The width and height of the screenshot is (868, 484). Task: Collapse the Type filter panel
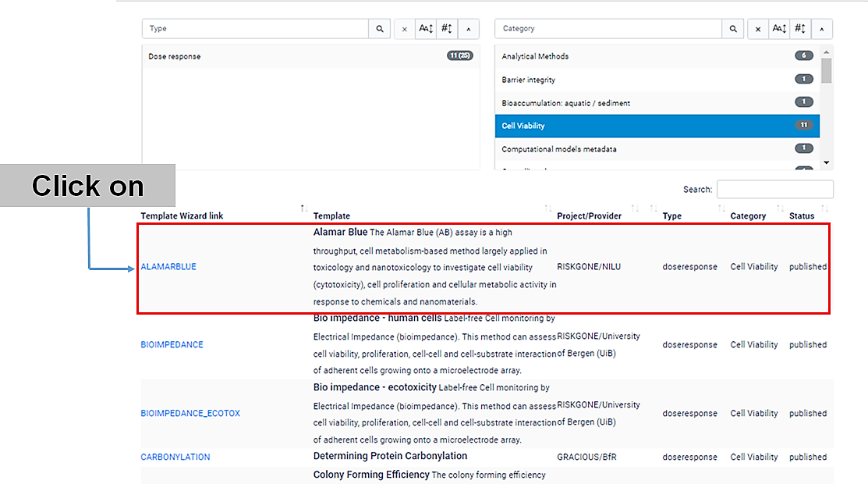tap(469, 29)
